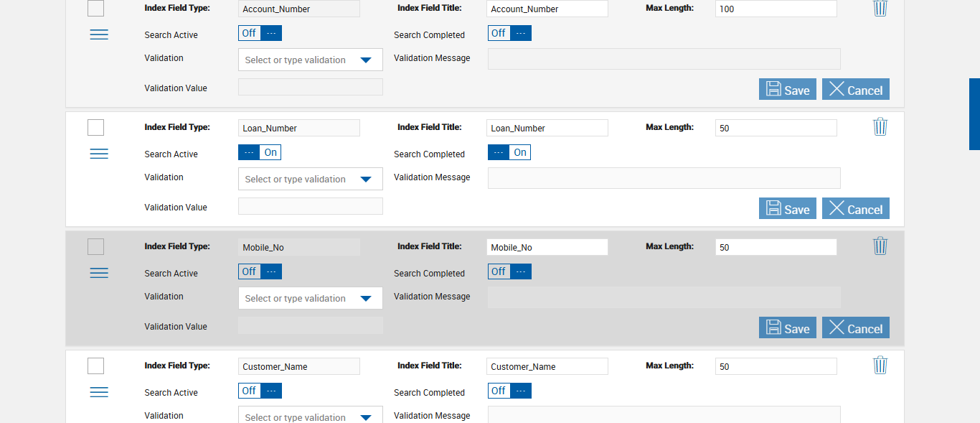Click trash icon for Loan_Number row
Screen dimensions: 980x423
pyautogui.click(x=880, y=127)
